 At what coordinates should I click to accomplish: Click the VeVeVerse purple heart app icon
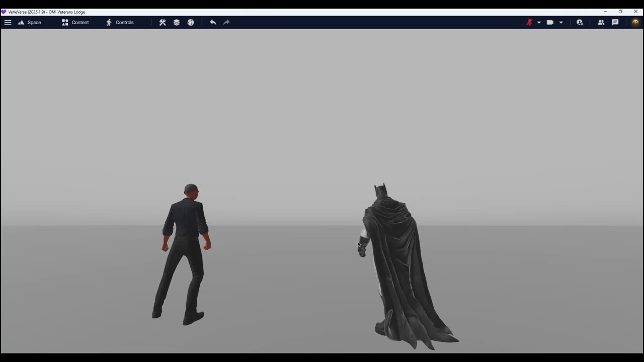(x=4, y=12)
